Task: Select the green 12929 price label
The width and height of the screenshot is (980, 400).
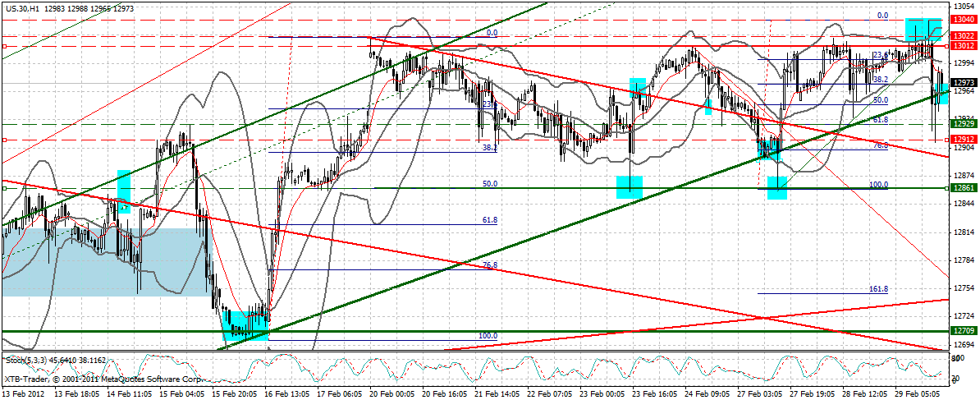Action: click(x=963, y=124)
